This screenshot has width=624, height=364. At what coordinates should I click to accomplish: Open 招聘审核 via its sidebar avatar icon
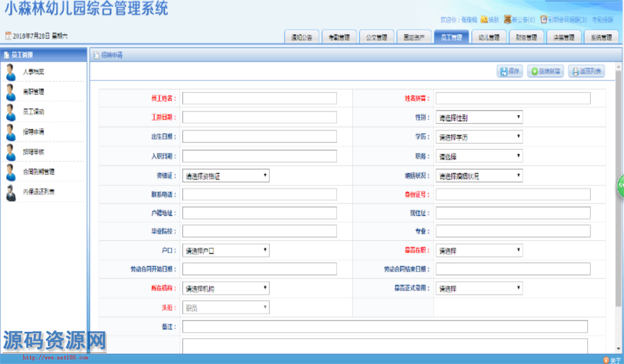coord(10,152)
